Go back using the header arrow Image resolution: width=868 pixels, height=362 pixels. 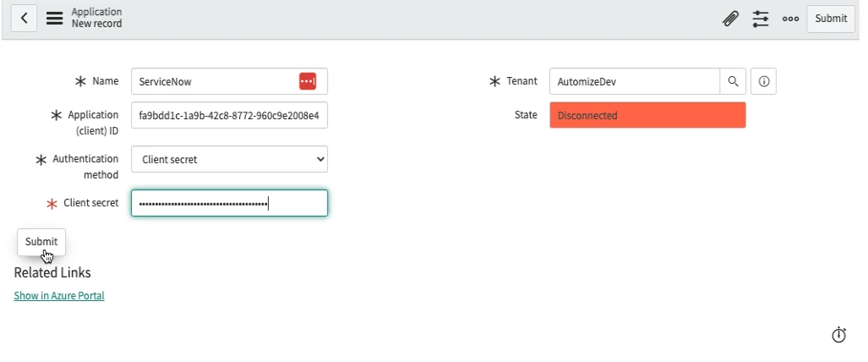[24, 19]
